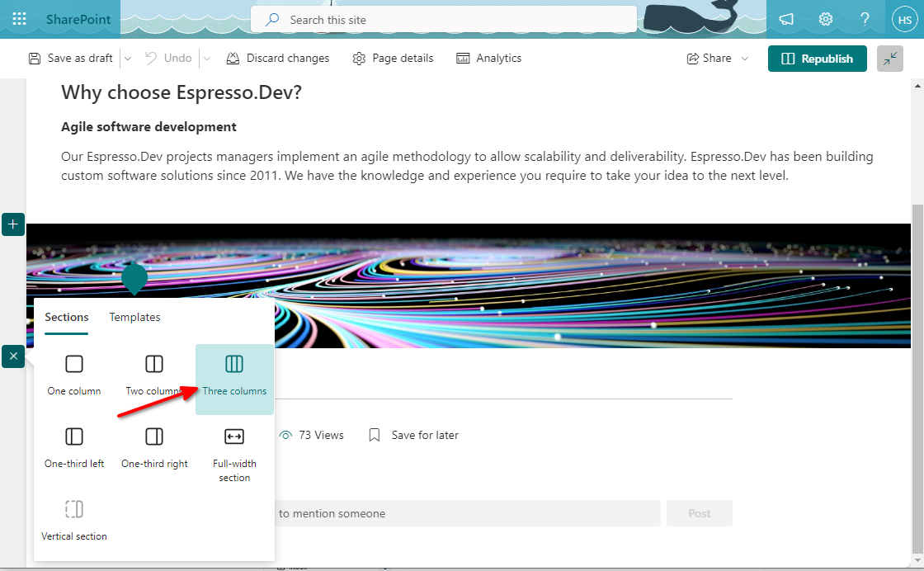Expand the Undo dropdown arrow
Viewport: 924px width, 571px height.
coord(207,59)
